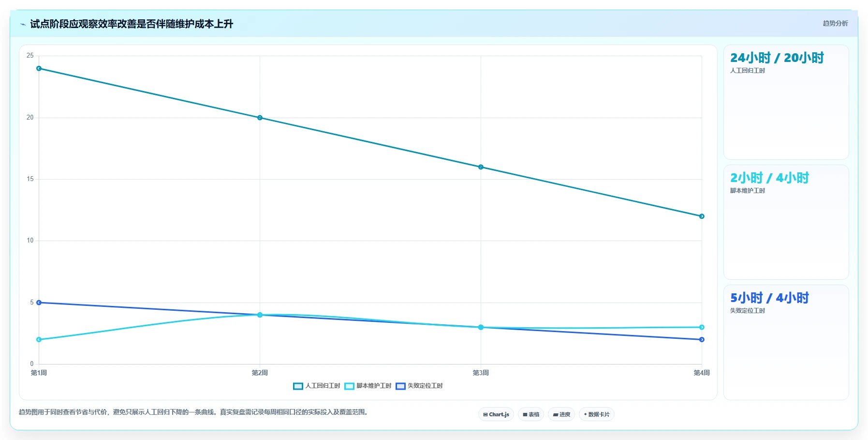The width and height of the screenshot is (868, 440).
Task: Click the footer note starting with 趋势图用于同时查看
Action: [194, 412]
